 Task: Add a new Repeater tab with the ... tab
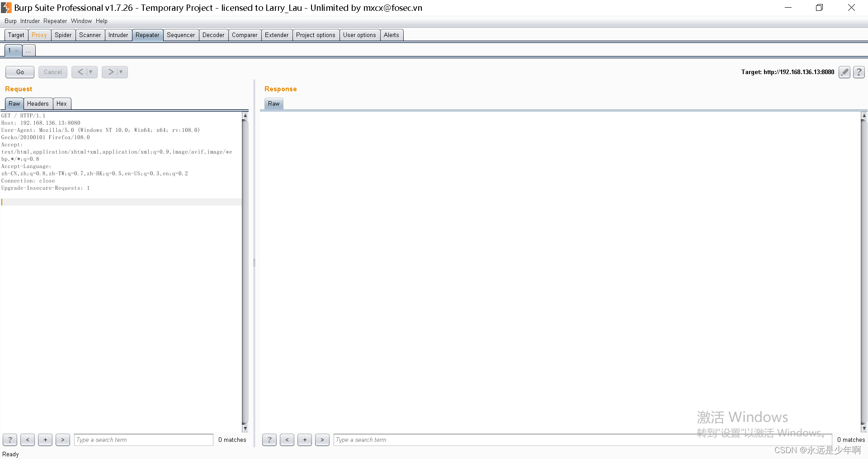click(x=28, y=51)
